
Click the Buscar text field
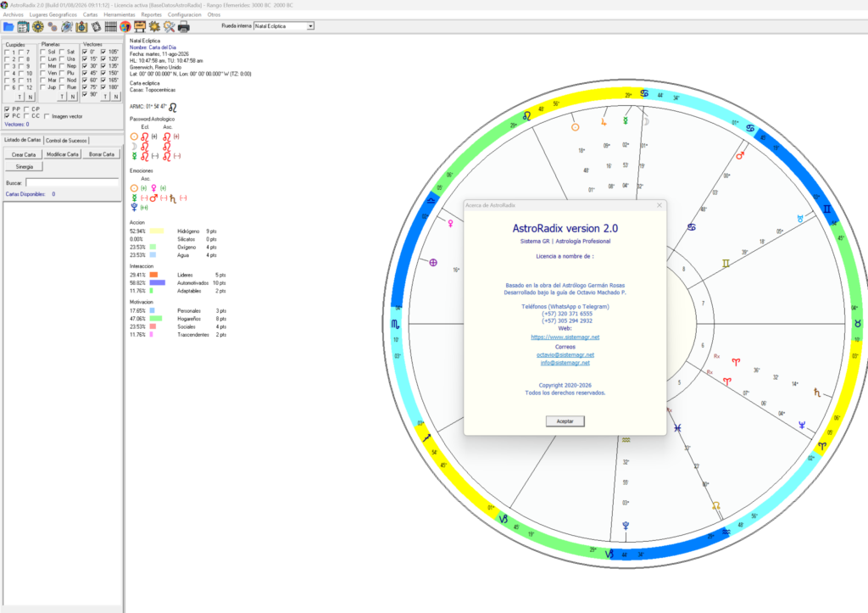pyautogui.click(x=72, y=183)
